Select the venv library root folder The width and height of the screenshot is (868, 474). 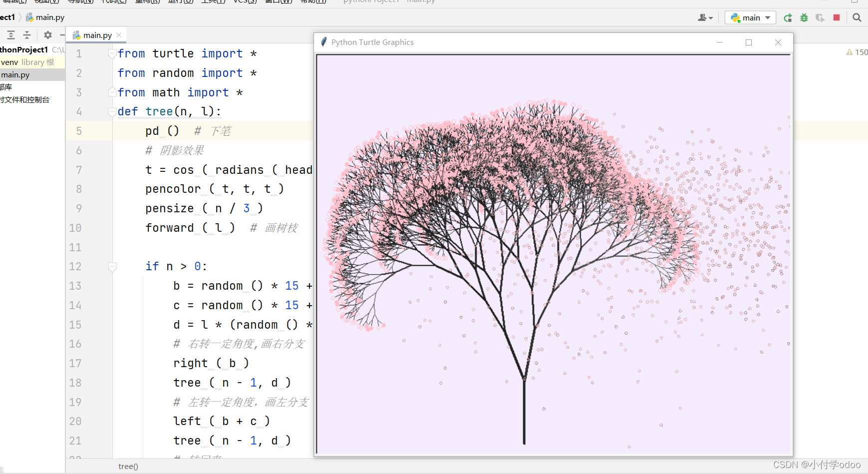point(32,62)
